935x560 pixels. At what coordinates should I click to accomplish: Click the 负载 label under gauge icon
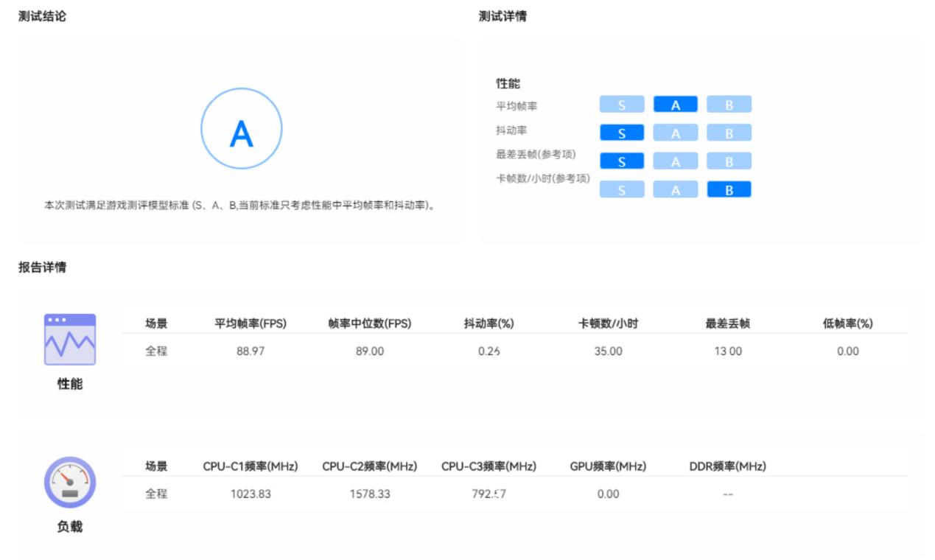click(x=70, y=527)
